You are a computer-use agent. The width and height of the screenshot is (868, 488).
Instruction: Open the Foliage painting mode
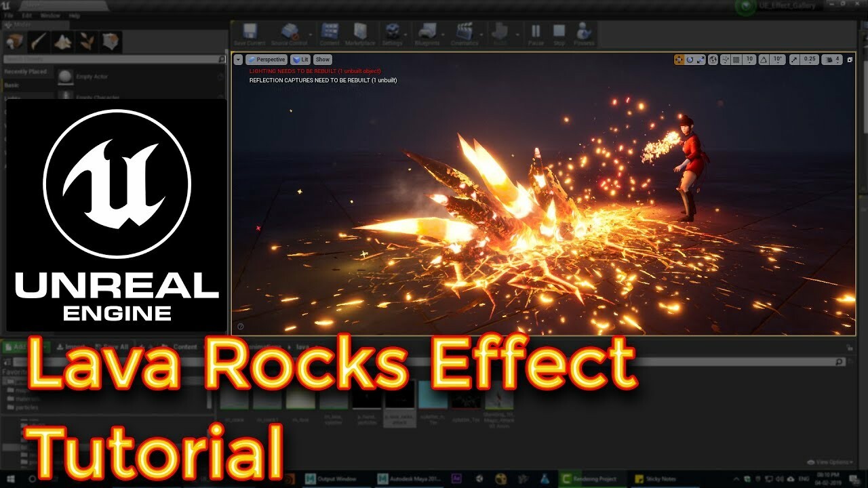(85, 41)
